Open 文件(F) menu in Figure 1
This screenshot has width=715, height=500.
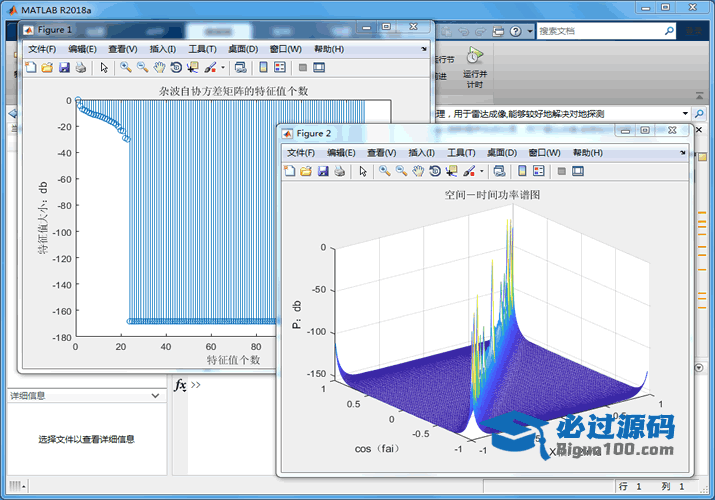[42, 49]
